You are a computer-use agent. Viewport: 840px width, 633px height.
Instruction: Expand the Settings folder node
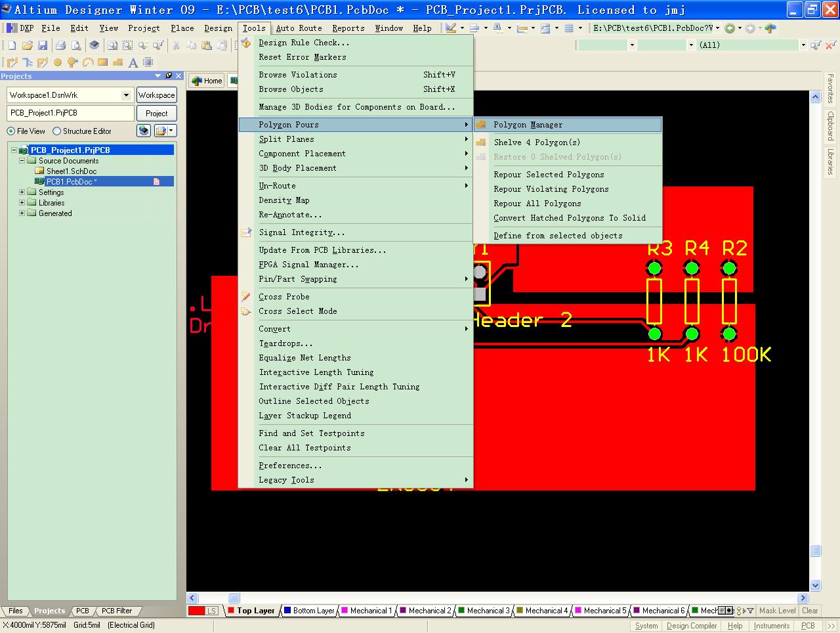[x=22, y=192]
